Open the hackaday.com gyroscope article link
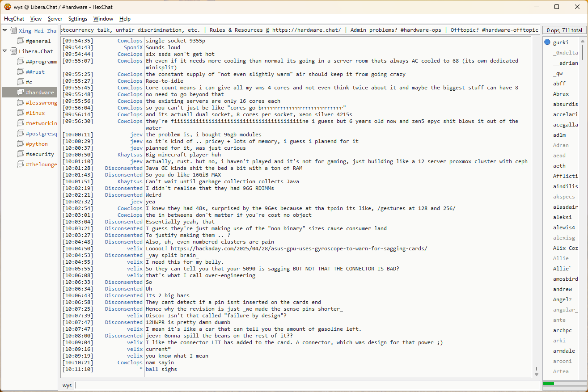Viewport: 588px width, 392px height. [299, 249]
